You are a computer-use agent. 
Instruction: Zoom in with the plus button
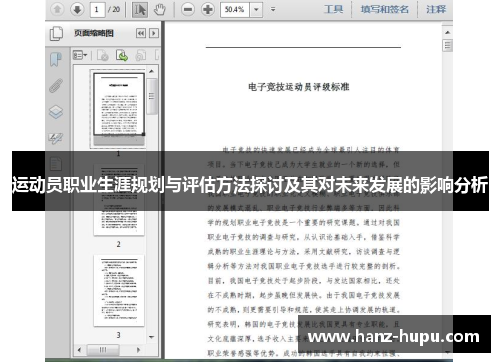(x=207, y=9)
